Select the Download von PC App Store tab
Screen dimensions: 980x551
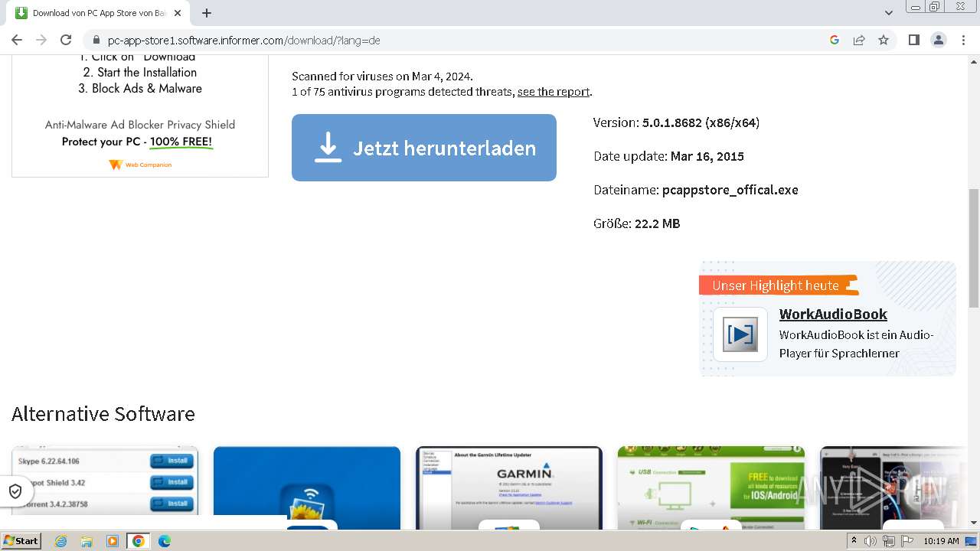tap(97, 13)
